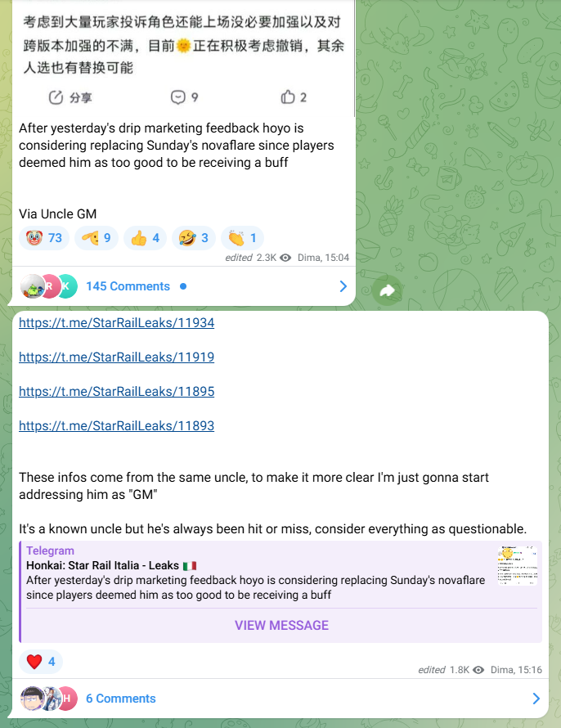This screenshot has width=561, height=728.
Task: Toggle the clapping hands reaction with 1
Action: click(242, 238)
